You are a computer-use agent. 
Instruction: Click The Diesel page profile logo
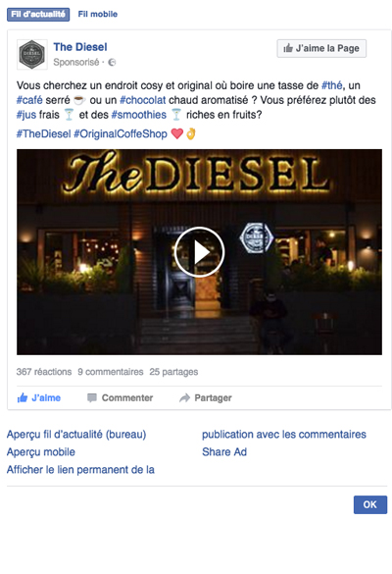pos(32,55)
